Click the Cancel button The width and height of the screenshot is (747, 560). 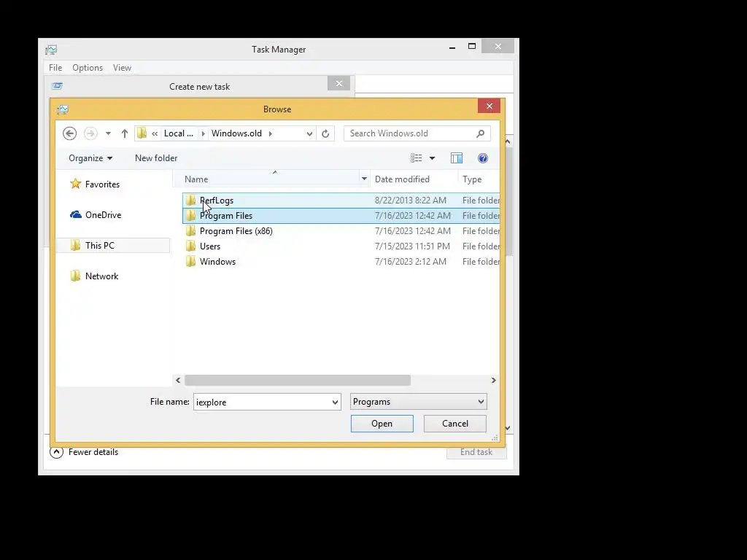455,424
